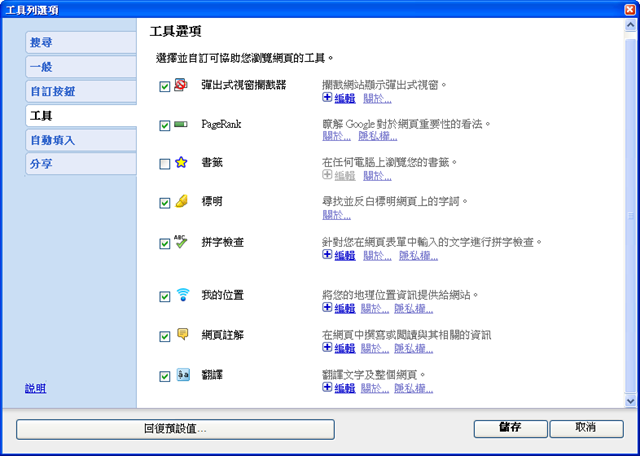Open 關於... link under 網頁註解
640x456 pixels.
[375, 348]
